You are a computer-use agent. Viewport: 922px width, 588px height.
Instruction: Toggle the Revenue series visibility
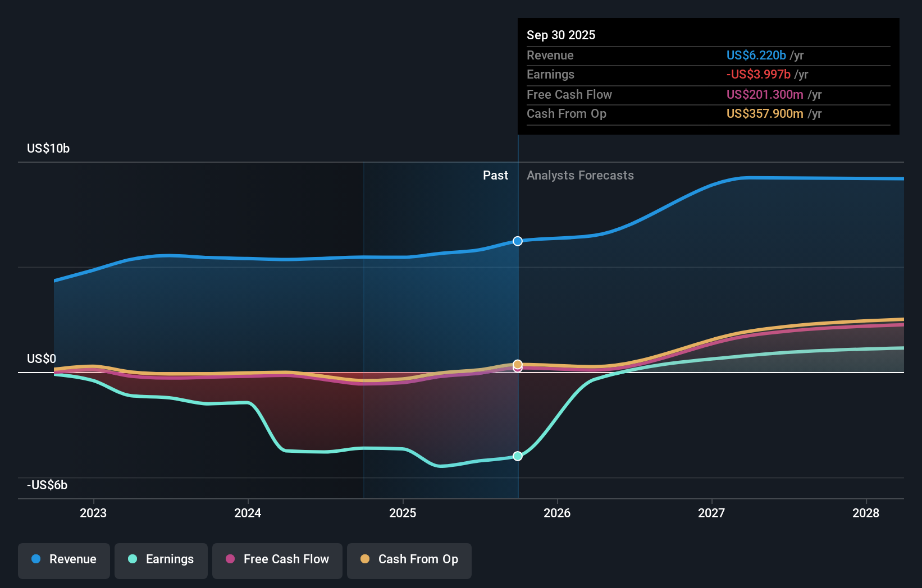pyautogui.click(x=63, y=559)
